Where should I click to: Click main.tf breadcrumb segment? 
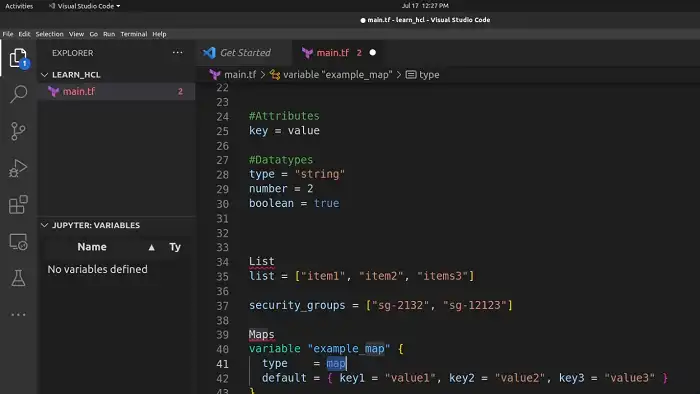click(240, 75)
